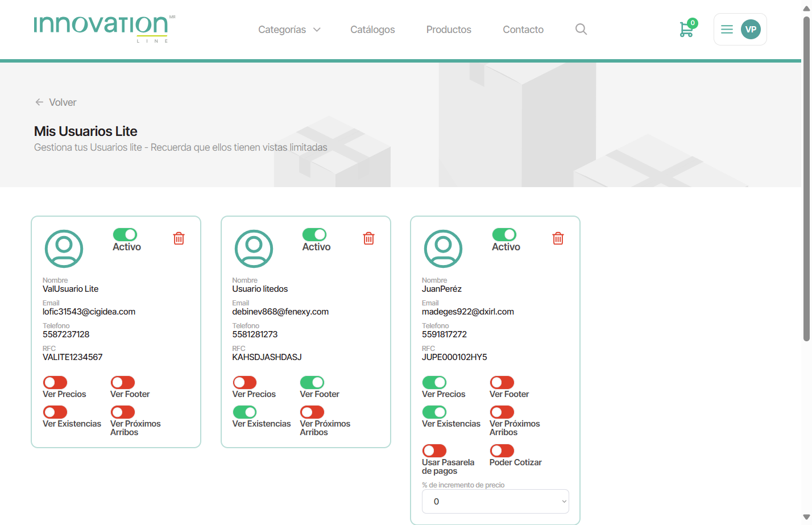Disable Ver Precios for JuanPeréz
The width and height of the screenshot is (812, 525).
tap(434, 382)
